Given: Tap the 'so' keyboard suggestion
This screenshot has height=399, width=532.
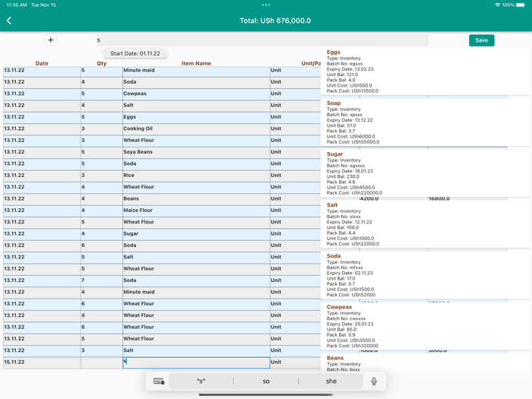Looking at the screenshot, I should (x=266, y=381).
